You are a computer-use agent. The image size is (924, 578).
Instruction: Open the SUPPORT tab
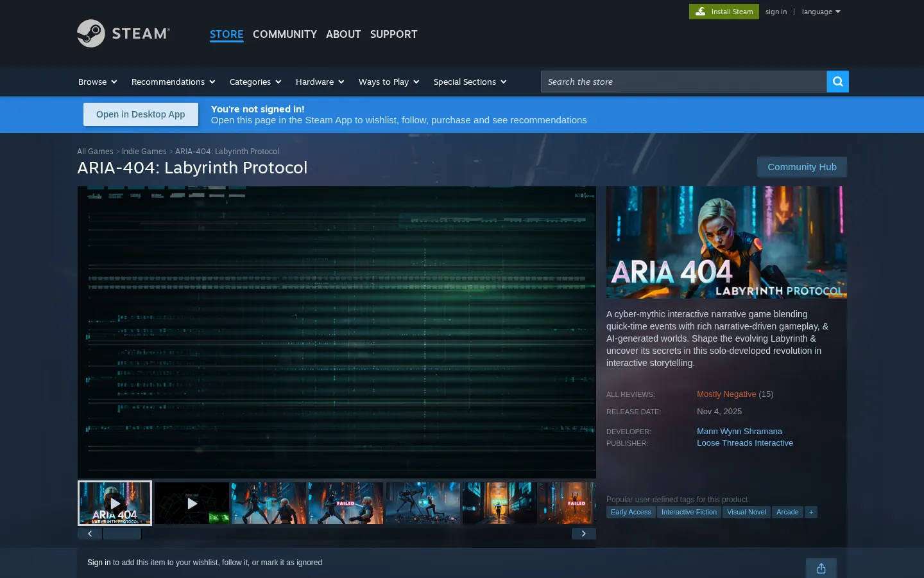point(394,34)
